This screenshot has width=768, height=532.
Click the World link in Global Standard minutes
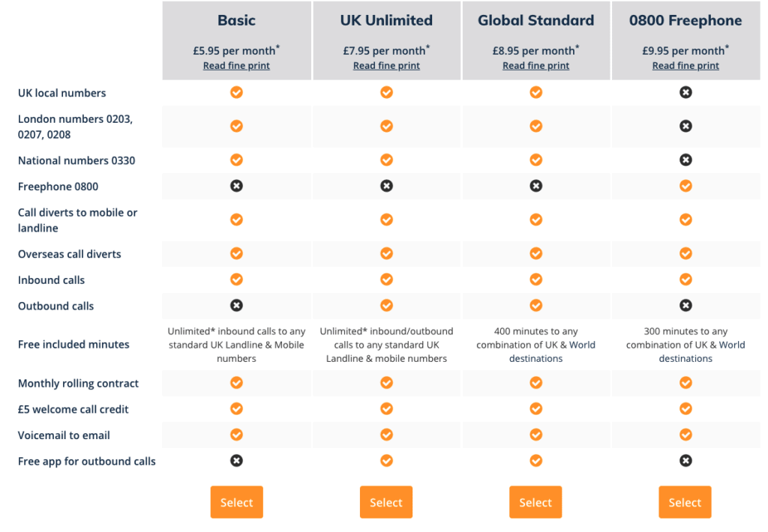[x=583, y=345]
